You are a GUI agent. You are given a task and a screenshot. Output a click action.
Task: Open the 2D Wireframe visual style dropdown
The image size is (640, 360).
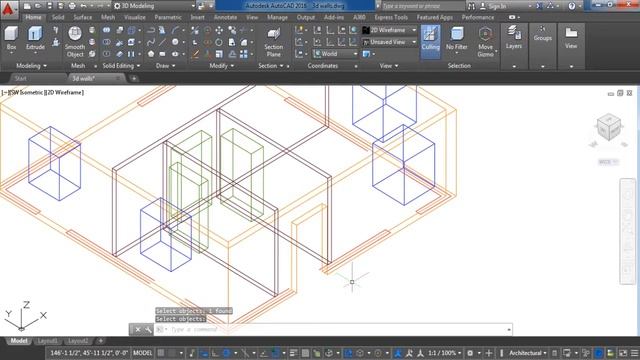click(x=389, y=30)
